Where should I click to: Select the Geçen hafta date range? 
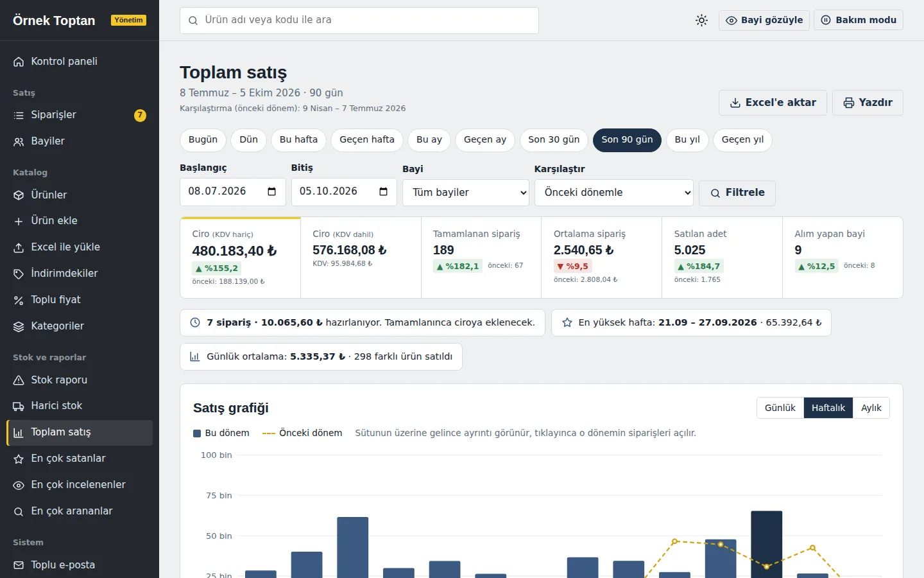(367, 140)
